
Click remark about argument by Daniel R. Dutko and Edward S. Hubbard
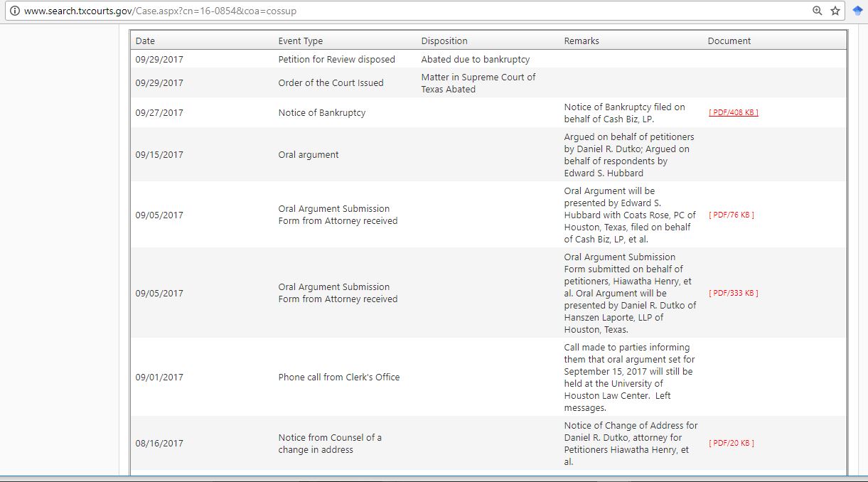click(629, 154)
